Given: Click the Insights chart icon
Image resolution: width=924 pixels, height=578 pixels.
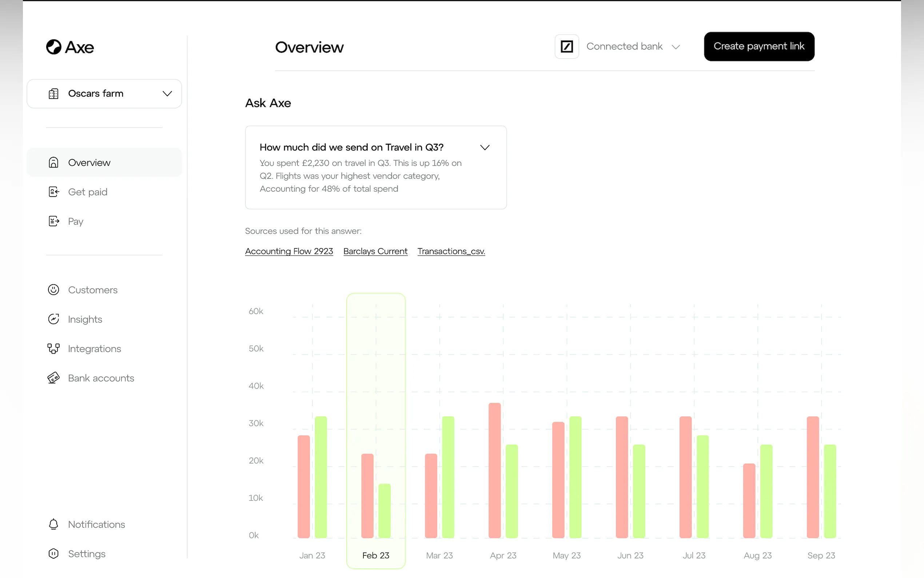Looking at the screenshot, I should click(53, 319).
